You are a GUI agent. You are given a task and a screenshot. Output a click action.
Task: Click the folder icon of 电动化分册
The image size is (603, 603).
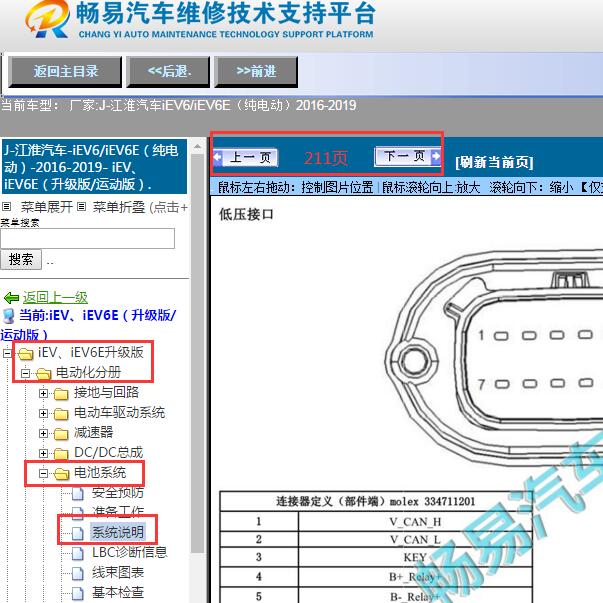point(44,373)
